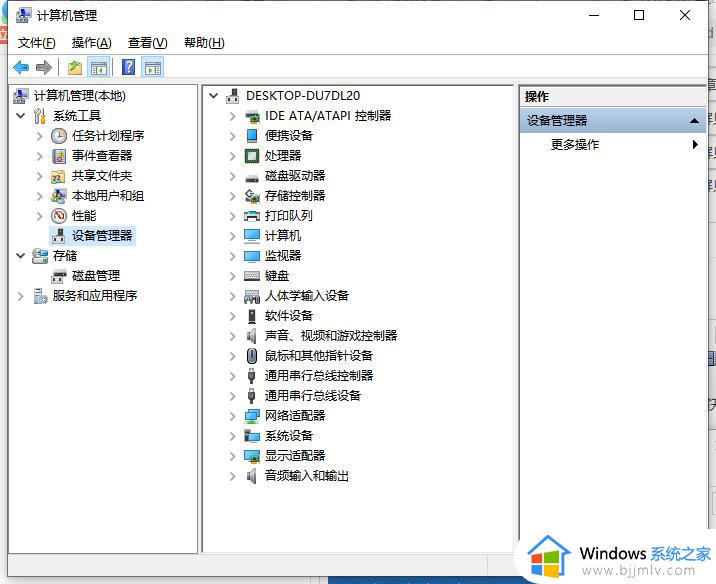
Task: Click the IDE ATA/ATAPI 控制器 icon
Action: tap(252, 116)
